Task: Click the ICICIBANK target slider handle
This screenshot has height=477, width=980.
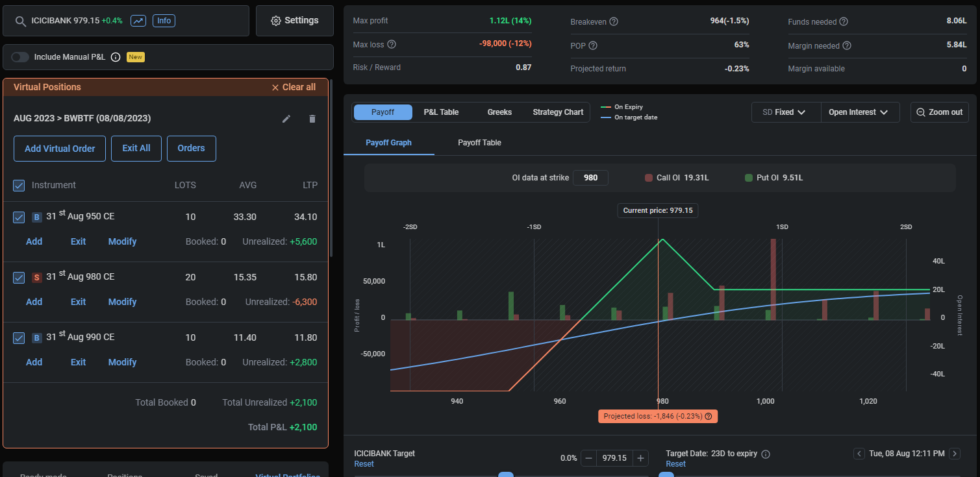Action: click(x=506, y=474)
